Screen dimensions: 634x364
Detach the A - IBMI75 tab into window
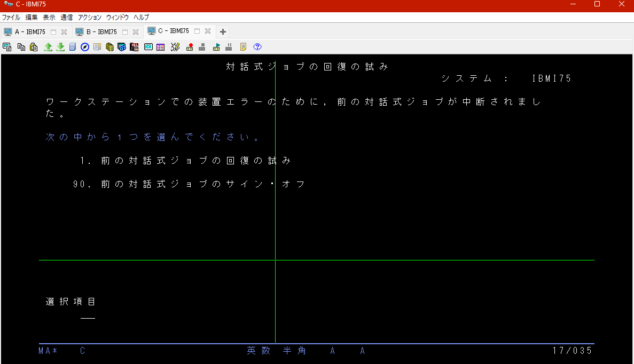(x=53, y=32)
